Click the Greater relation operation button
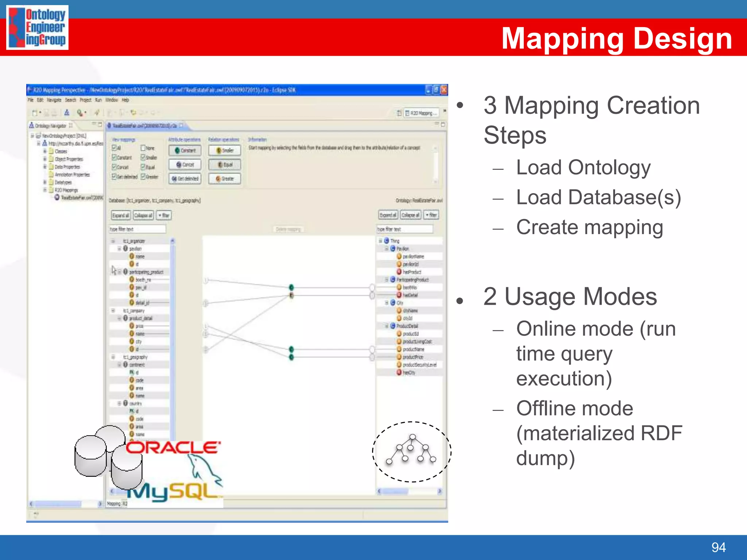747x560 pixels. [224, 179]
